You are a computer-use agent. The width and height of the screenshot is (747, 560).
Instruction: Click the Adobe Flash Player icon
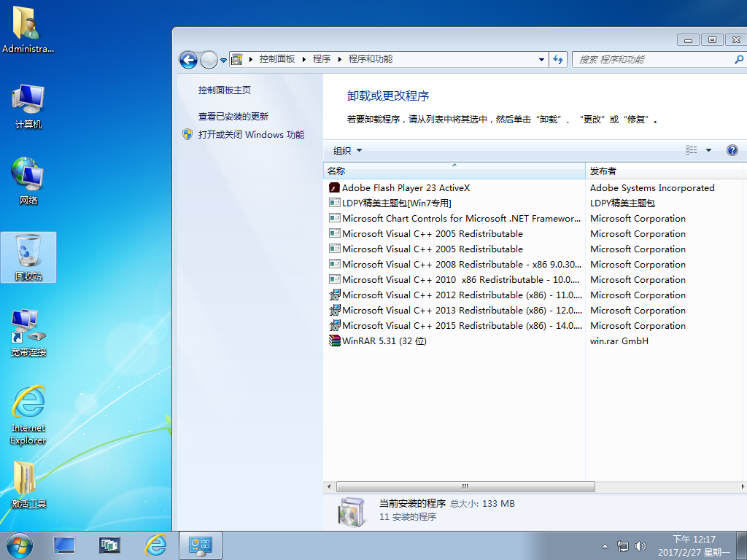coord(334,187)
